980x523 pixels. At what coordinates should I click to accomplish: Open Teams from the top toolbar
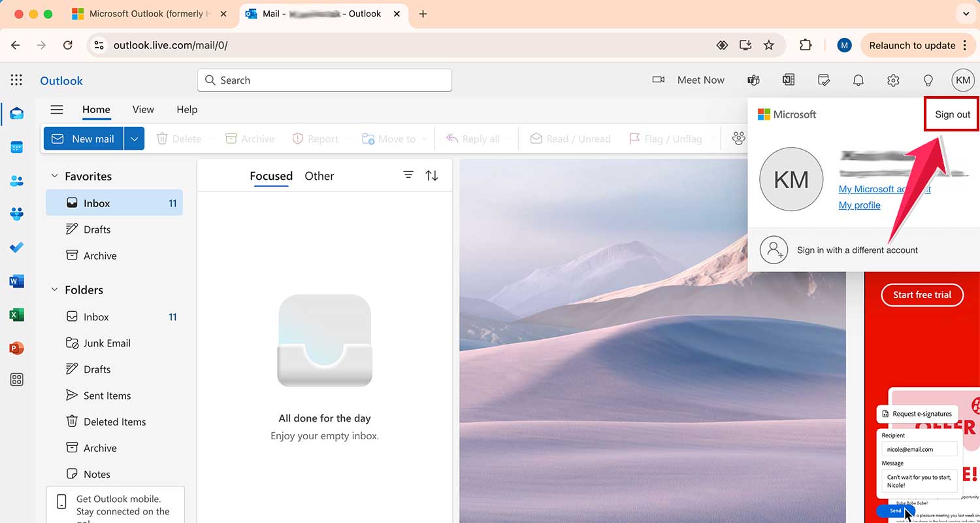(x=753, y=80)
